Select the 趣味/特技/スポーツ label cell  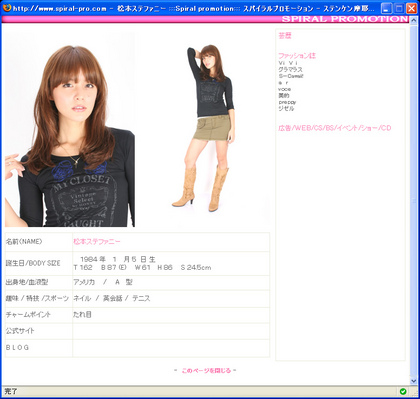pos(39,298)
